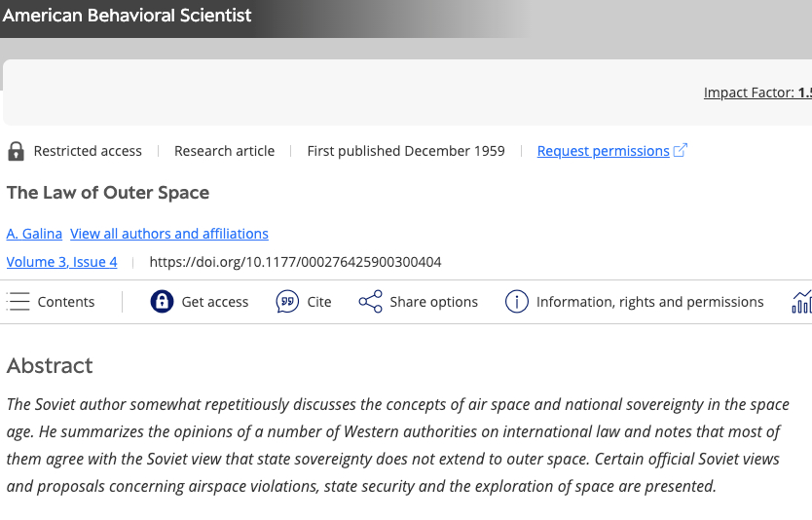Open the Request permissions link

coord(603,151)
